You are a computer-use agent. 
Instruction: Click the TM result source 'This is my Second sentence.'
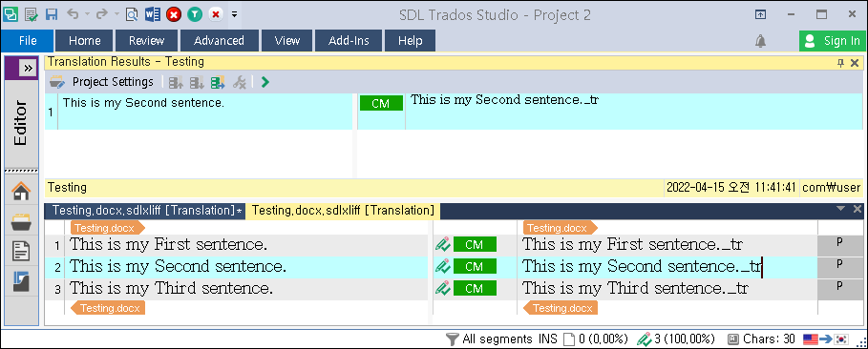point(143,102)
